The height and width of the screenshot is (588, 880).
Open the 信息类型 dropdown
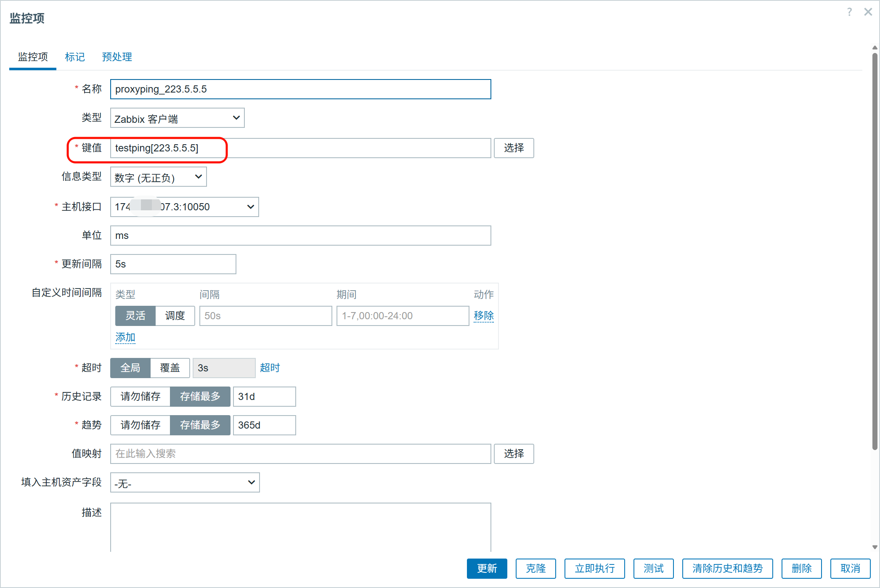(x=158, y=177)
